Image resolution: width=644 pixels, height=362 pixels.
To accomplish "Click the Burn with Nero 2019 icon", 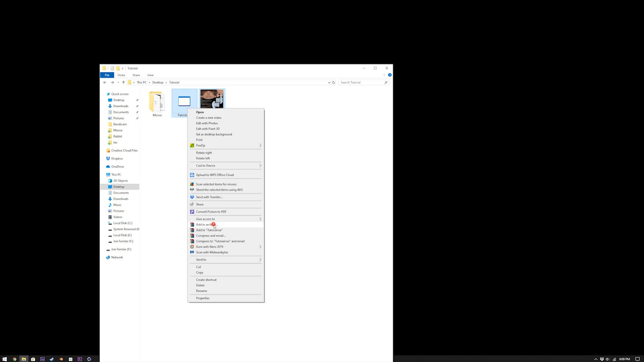I will (192, 247).
